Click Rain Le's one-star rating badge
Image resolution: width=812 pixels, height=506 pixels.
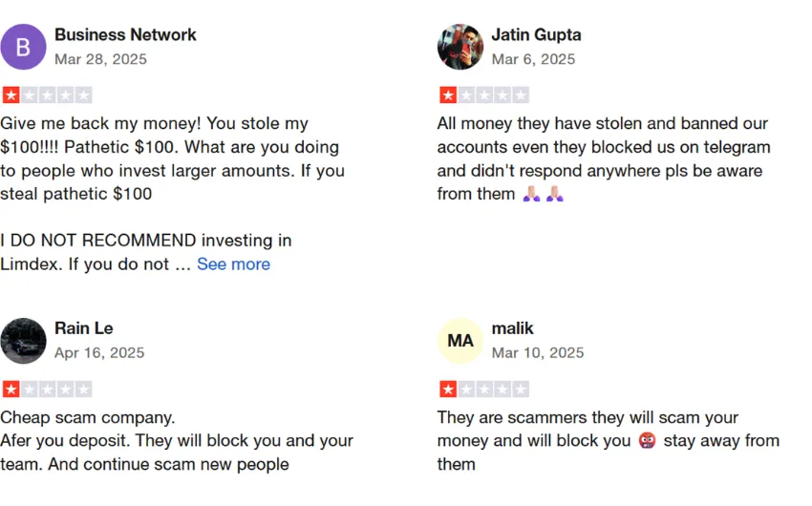coord(47,390)
